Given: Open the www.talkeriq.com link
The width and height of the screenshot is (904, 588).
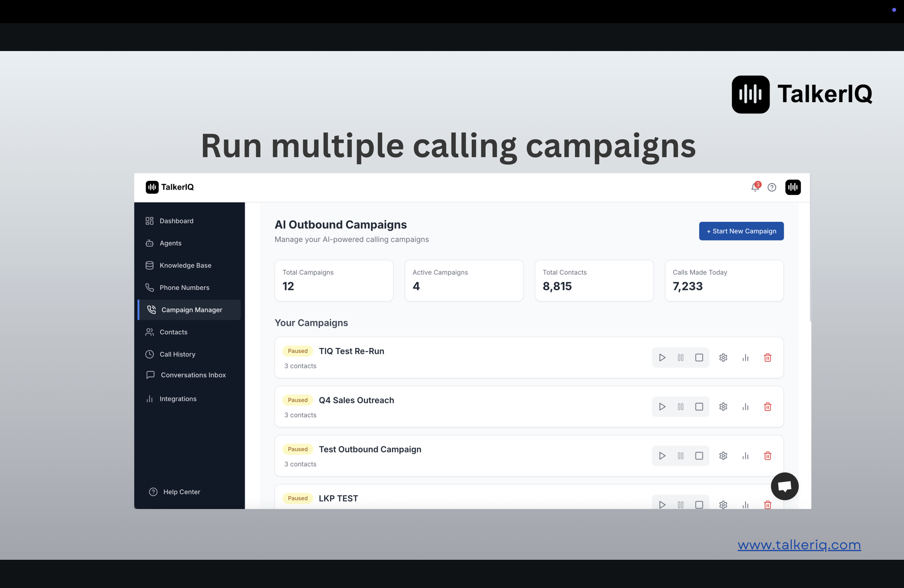Looking at the screenshot, I should click(x=799, y=545).
